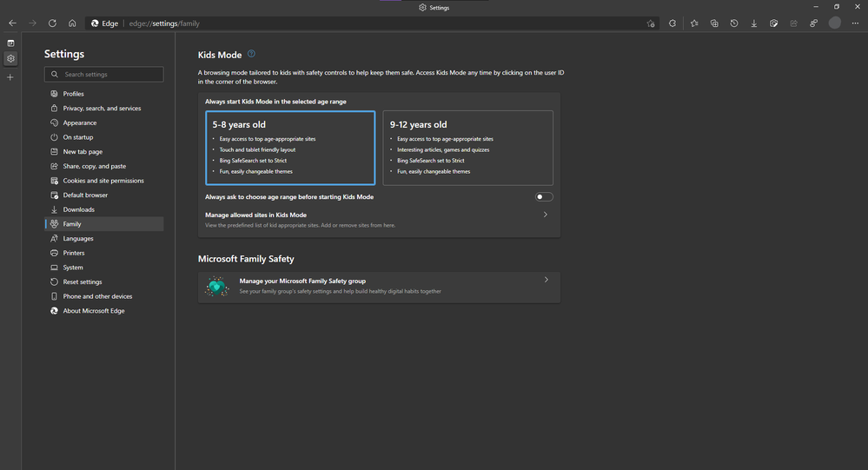Click Manage your Microsoft Family Safety group text
Image resolution: width=868 pixels, height=470 pixels.
point(302,281)
